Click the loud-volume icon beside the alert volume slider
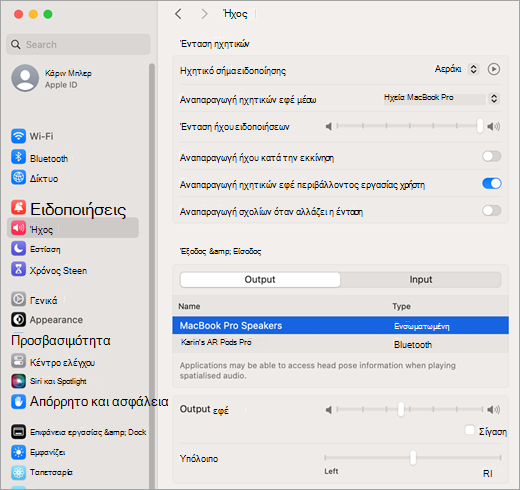This screenshot has height=490, width=520. coord(494,126)
